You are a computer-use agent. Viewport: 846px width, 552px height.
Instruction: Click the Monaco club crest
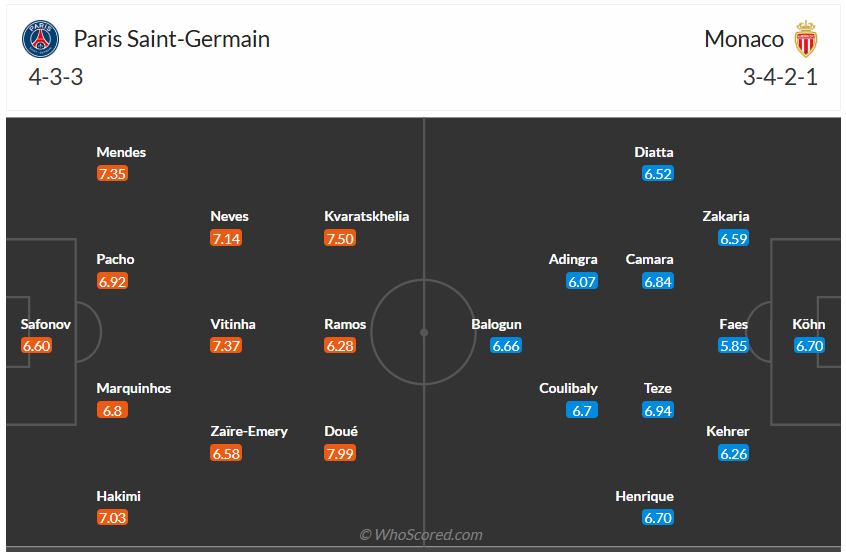805,40
